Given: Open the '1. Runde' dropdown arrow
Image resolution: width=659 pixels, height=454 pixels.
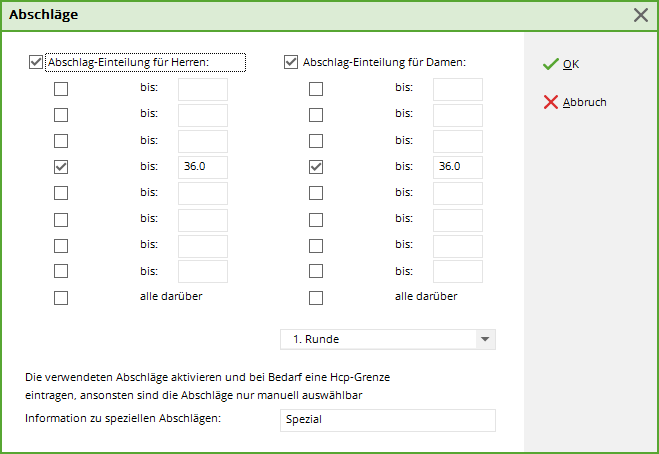Looking at the screenshot, I should 485,339.
